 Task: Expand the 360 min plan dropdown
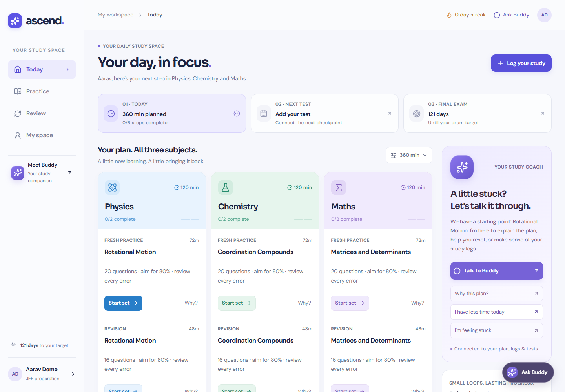pyautogui.click(x=409, y=155)
